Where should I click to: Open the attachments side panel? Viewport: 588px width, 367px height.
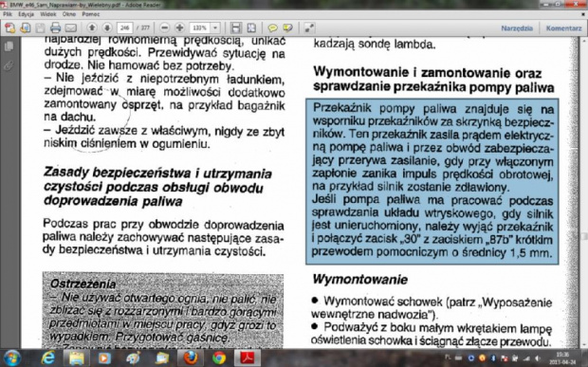tap(9, 66)
